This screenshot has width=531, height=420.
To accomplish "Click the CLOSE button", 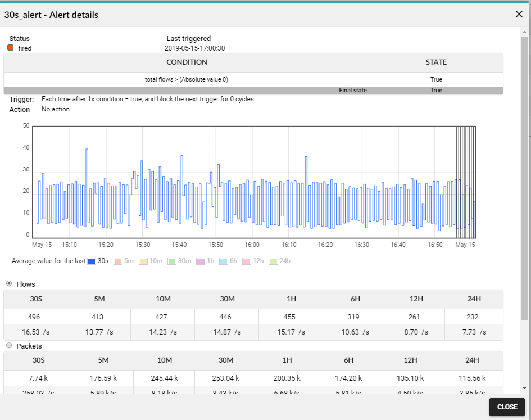I will [506, 407].
